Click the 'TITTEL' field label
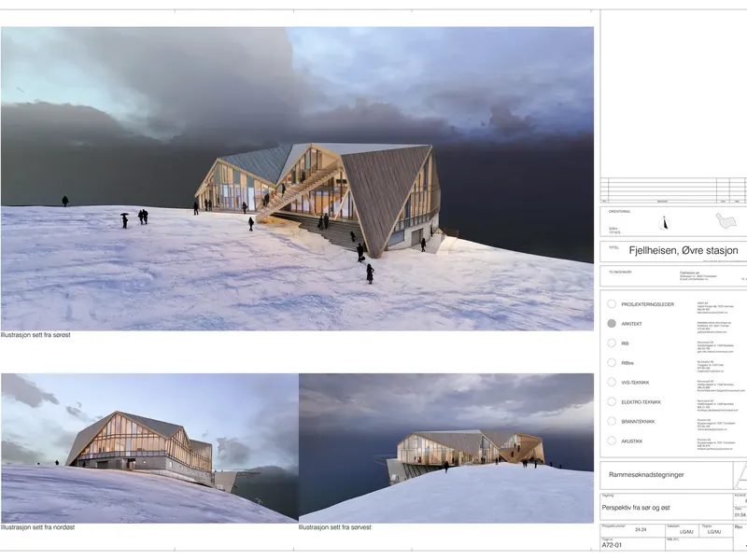 pos(613,247)
